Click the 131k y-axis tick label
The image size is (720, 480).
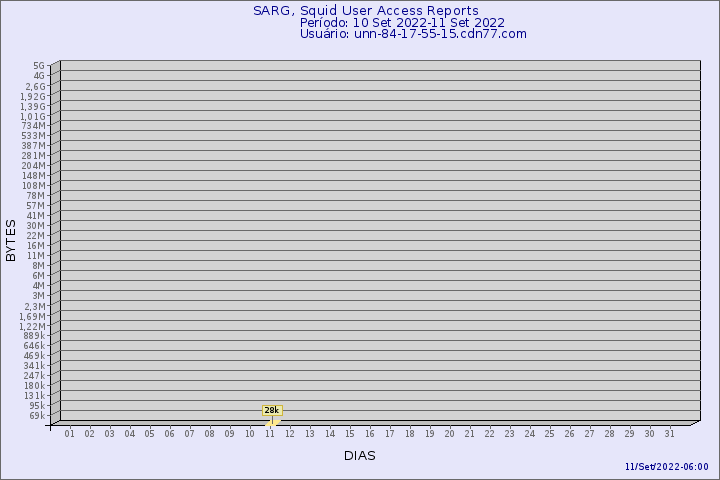tap(34, 395)
